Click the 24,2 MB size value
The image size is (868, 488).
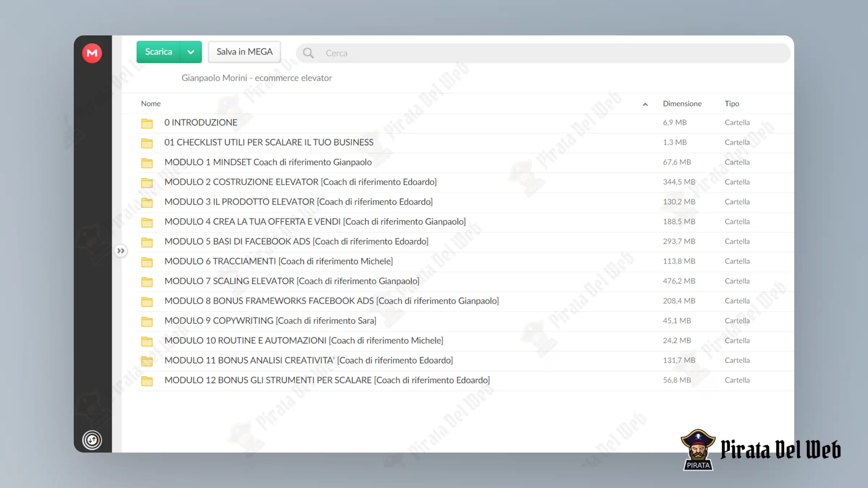click(x=677, y=341)
